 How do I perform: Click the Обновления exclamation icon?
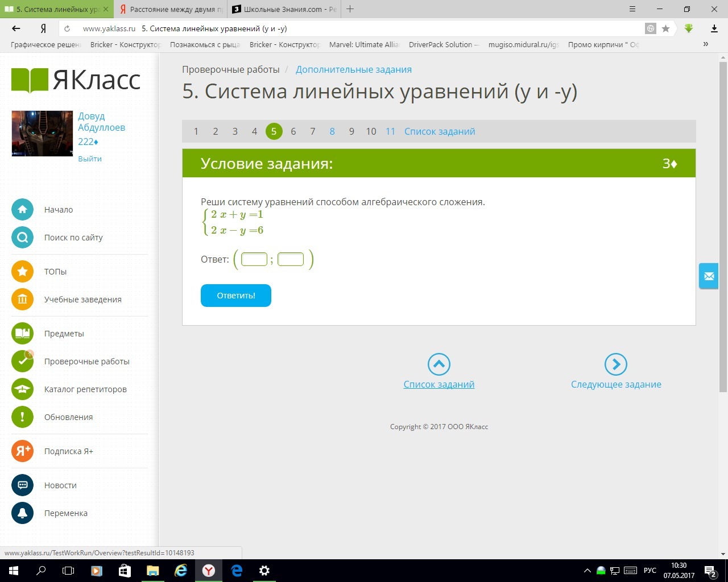point(22,417)
